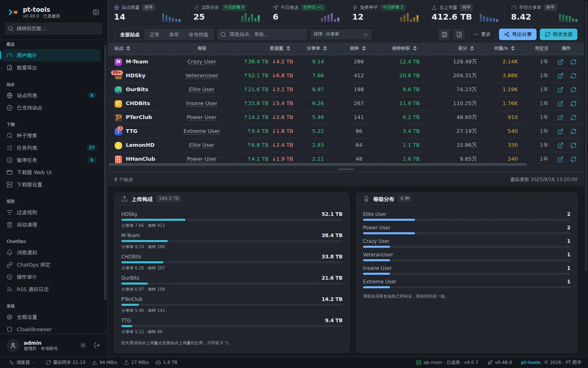Sort table by 分享率 column
588x368 pixels.
317,48
